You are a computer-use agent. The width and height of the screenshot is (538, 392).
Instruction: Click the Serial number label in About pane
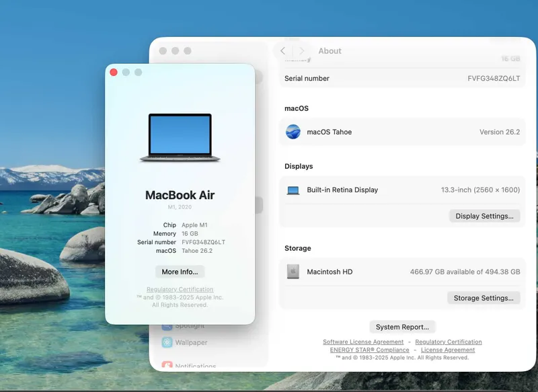(307, 78)
